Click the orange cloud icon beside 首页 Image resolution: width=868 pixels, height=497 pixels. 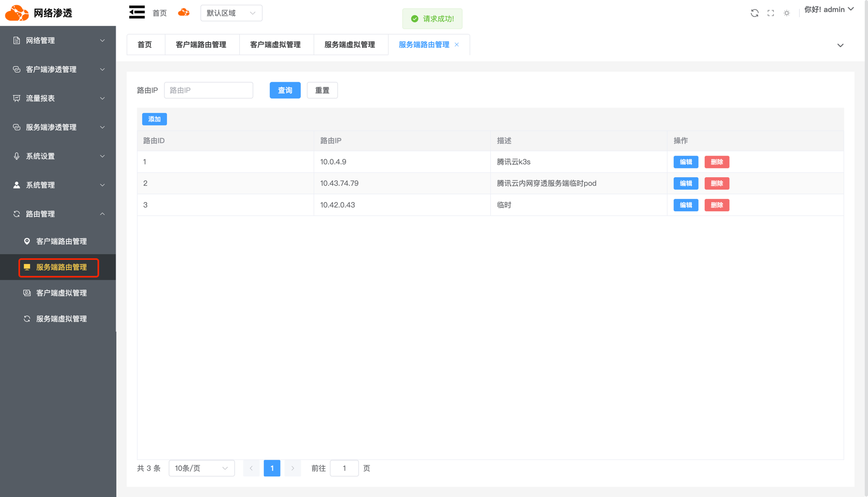point(183,12)
